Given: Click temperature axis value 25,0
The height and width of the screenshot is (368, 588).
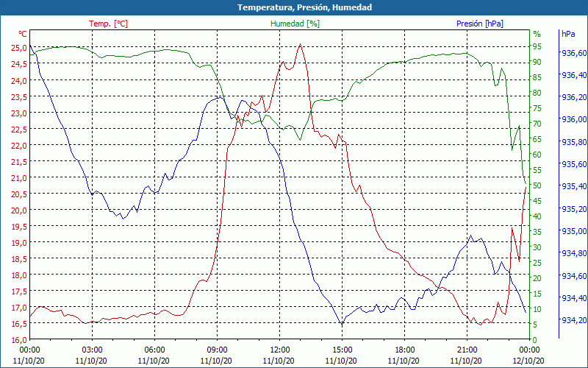Looking at the screenshot, I should pyautogui.click(x=19, y=48).
